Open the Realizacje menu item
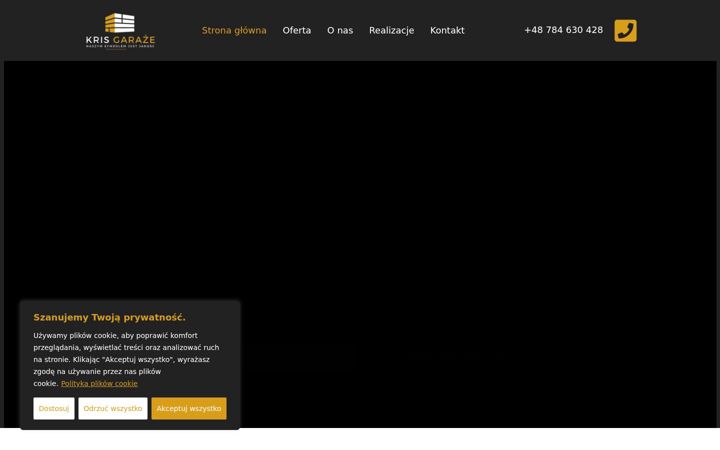Image resolution: width=720 pixels, height=450 pixels. (391, 30)
